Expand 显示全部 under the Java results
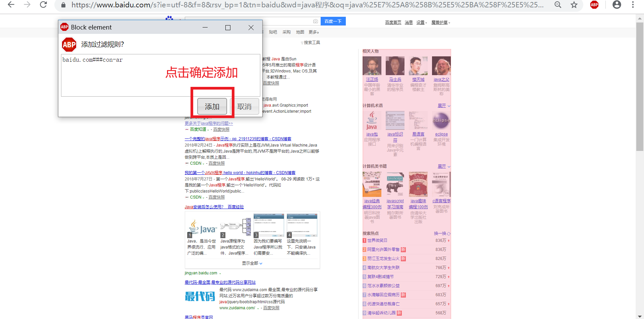This screenshot has width=644, height=319. tap(252, 263)
